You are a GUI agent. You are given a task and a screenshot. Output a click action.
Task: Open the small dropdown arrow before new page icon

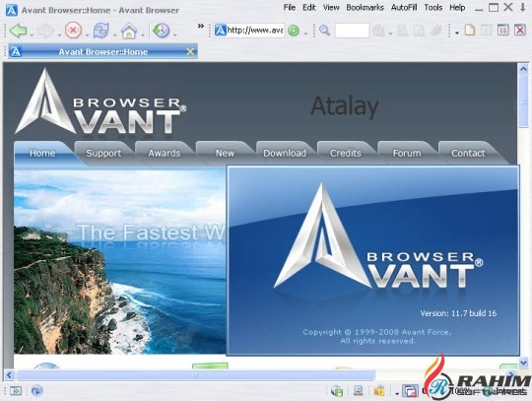click(x=457, y=33)
